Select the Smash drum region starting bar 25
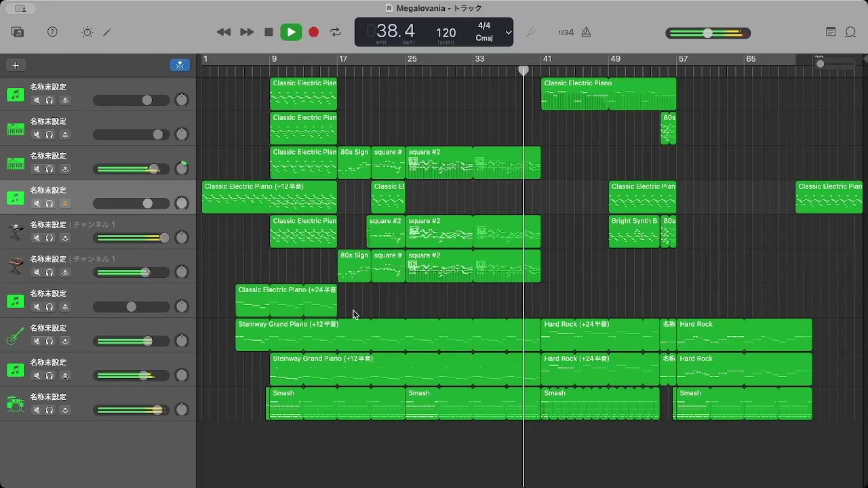Screen dimensions: 868x488 [473, 404]
